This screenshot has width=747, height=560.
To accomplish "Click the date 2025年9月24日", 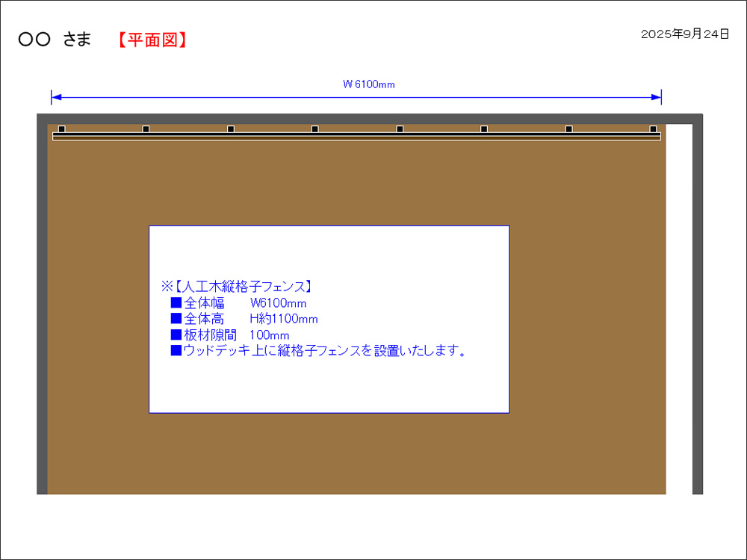I will [x=684, y=34].
